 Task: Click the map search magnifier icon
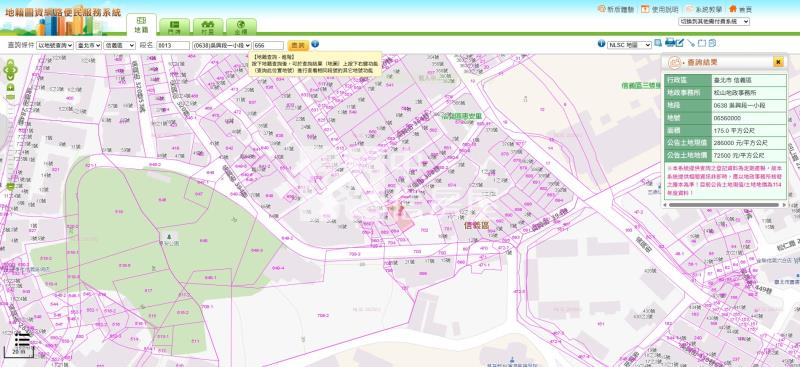click(x=658, y=43)
